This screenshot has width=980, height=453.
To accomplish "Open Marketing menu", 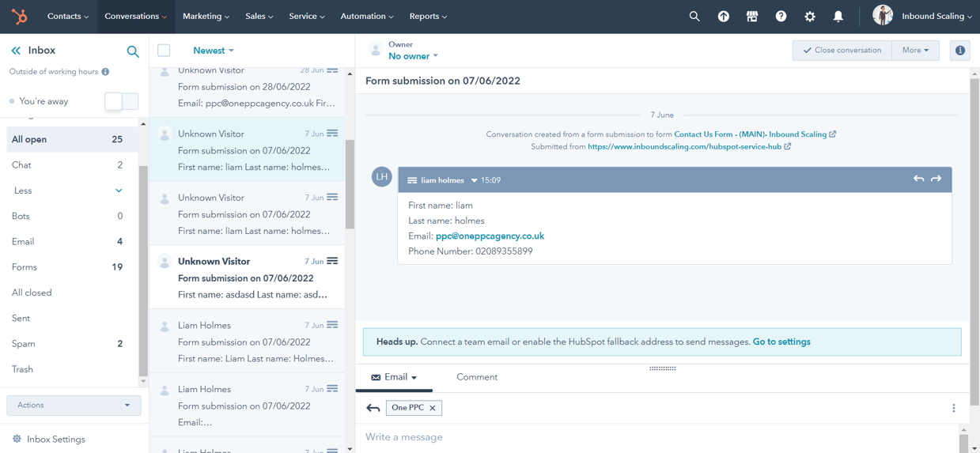I will (206, 16).
